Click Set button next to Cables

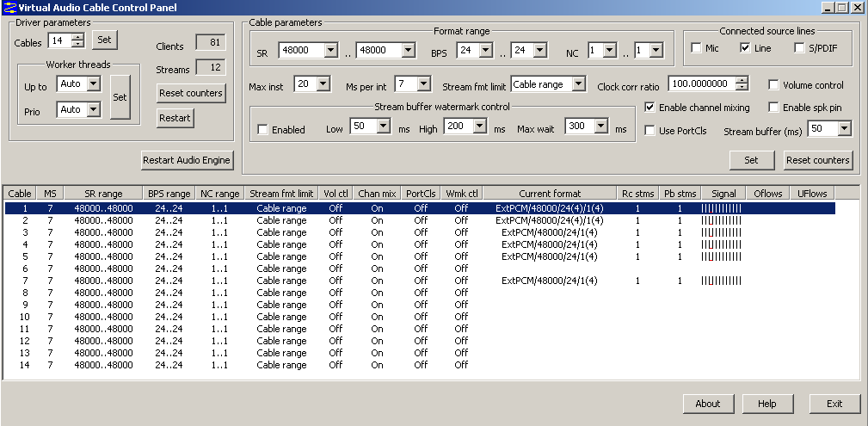point(105,40)
